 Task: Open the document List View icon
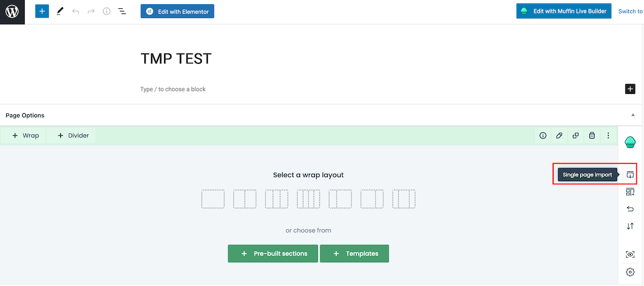coord(122,11)
